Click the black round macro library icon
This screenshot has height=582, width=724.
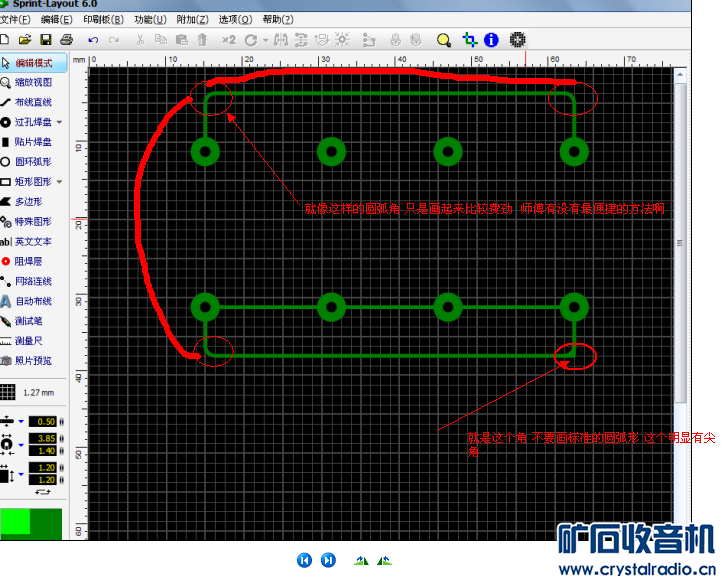coord(518,40)
